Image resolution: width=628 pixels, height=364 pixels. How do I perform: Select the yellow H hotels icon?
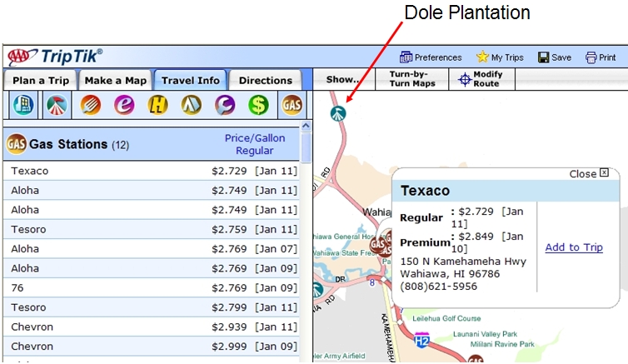click(x=157, y=105)
